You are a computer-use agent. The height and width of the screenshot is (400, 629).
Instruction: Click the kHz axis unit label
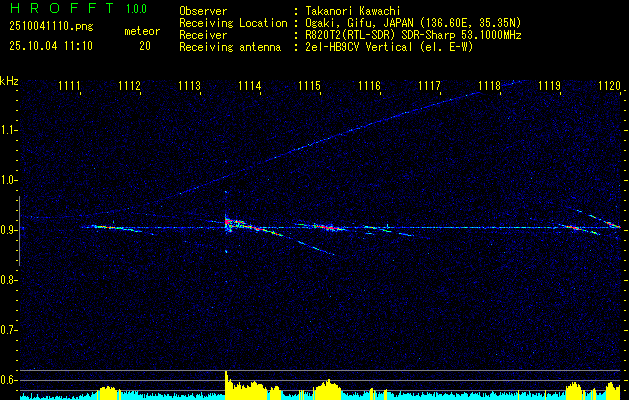click(x=9, y=81)
